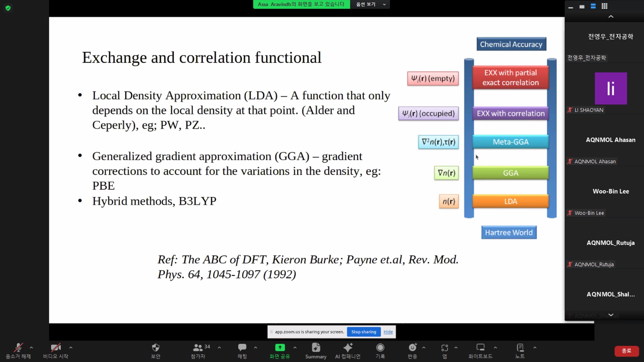This screenshot has width=644, height=362.
Task: Click the 'Hartree World' box on slide
Action: point(509,233)
